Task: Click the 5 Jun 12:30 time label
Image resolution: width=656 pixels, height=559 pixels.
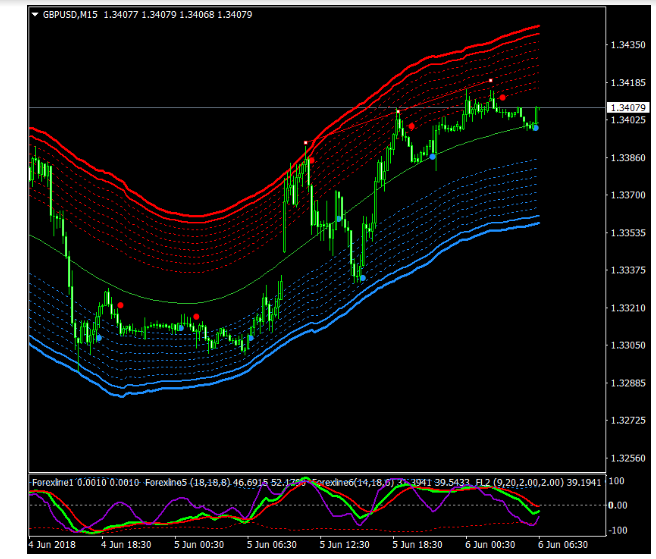Action: (344, 545)
